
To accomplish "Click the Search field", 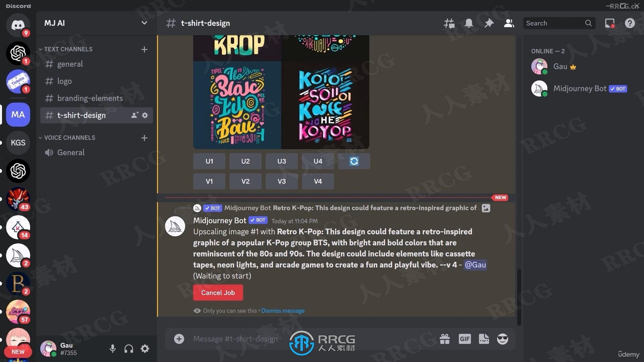I will coord(559,23).
